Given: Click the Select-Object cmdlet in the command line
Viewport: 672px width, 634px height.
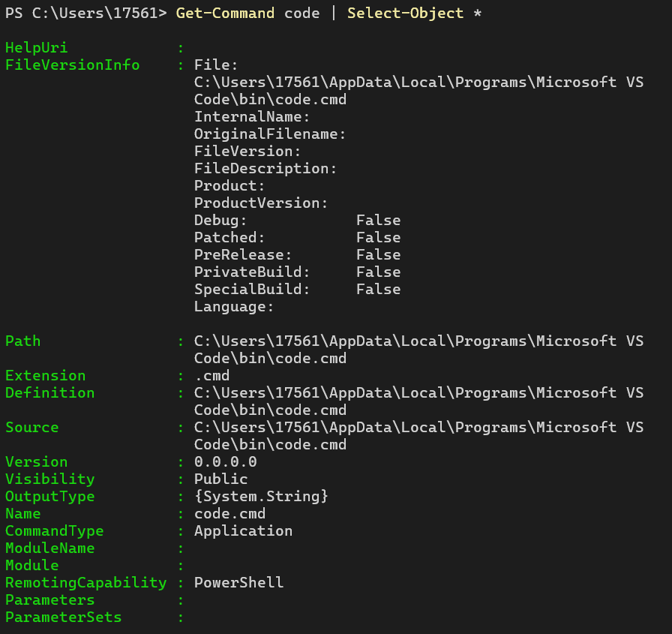Looking at the screenshot, I should tap(405, 14).
